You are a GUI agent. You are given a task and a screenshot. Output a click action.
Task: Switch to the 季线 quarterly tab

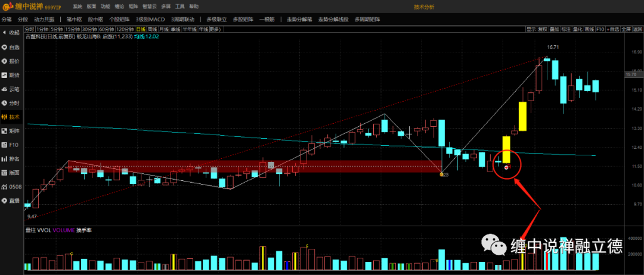176,29
